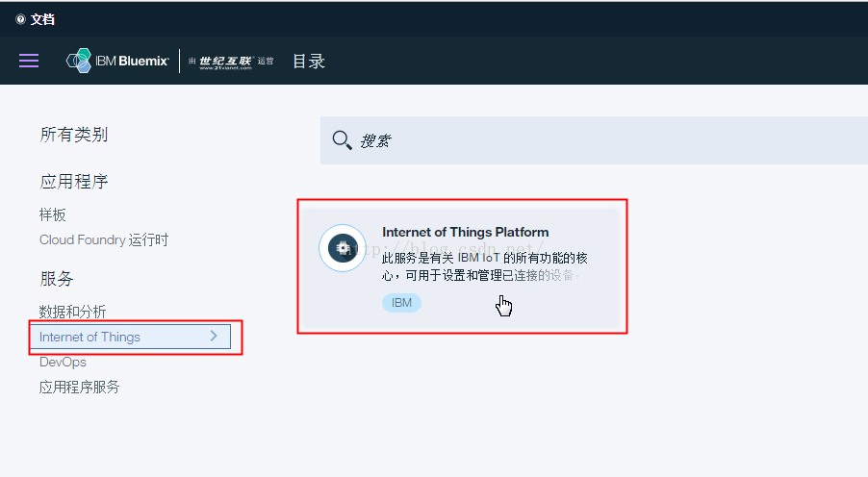Select Internet of Things in sidebar
The width and height of the screenshot is (868, 477).
coord(90,337)
